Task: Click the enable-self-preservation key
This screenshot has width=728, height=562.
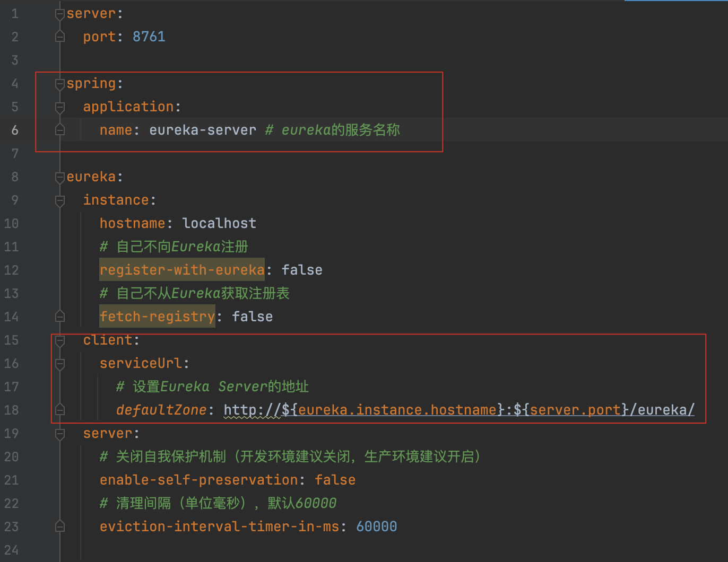Action: click(x=199, y=480)
